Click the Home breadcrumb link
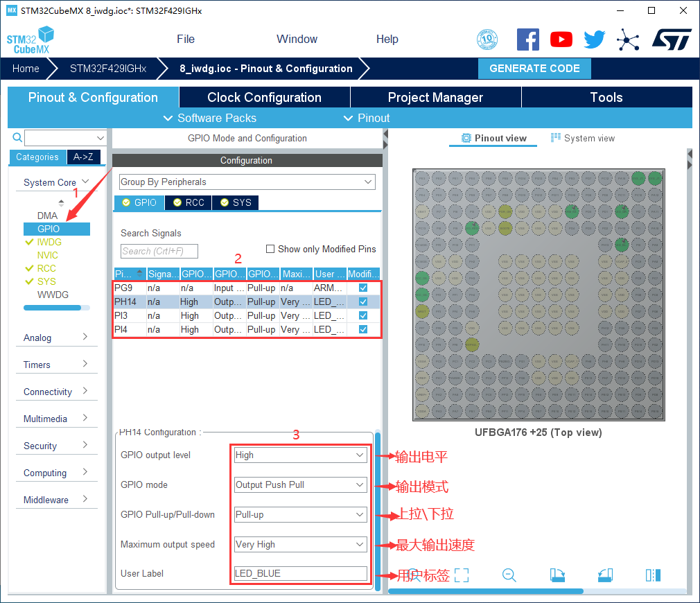The width and height of the screenshot is (700, 603). tap(26, 69)
